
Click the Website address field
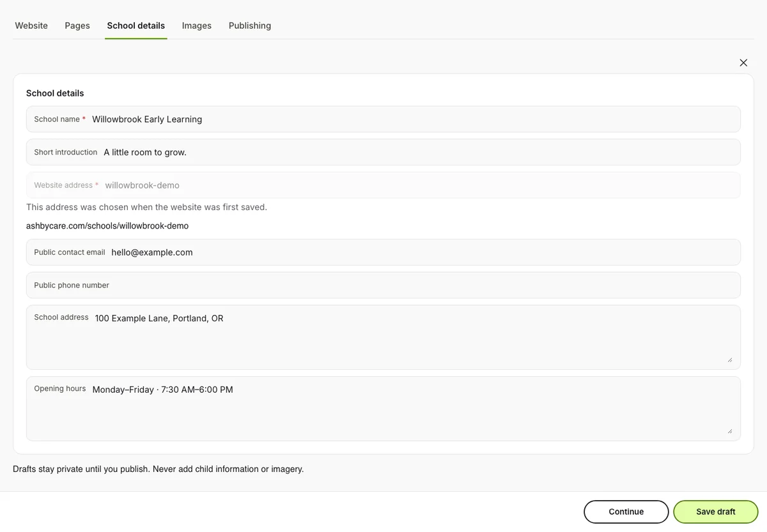pos(383,185)
